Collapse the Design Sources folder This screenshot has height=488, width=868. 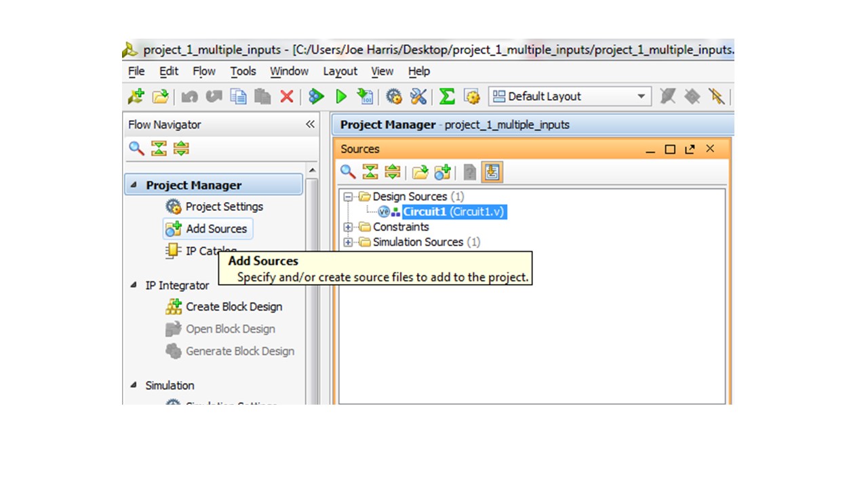[349, 197]
